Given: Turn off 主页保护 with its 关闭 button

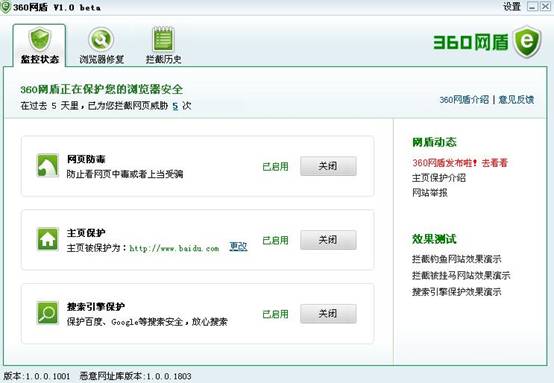Looking at the screenshot, I should point(328,240).
